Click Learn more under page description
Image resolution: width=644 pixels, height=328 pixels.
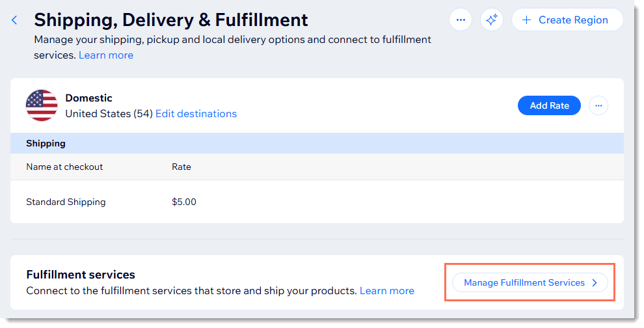click(106, 55)
